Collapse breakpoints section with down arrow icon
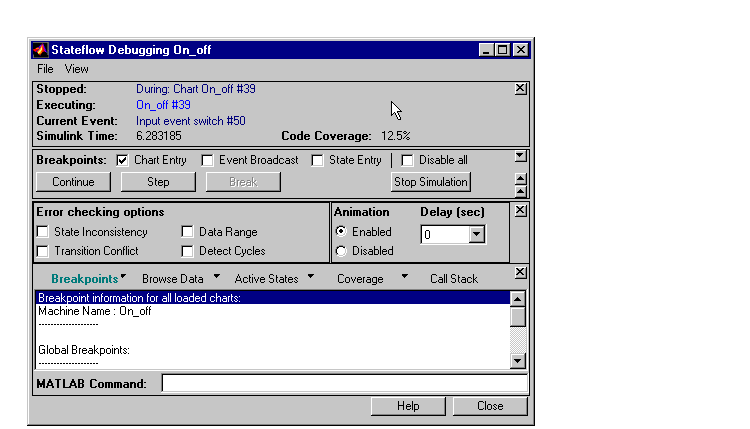The height and width of the screenshot is (429, 750). pos(520,156)
